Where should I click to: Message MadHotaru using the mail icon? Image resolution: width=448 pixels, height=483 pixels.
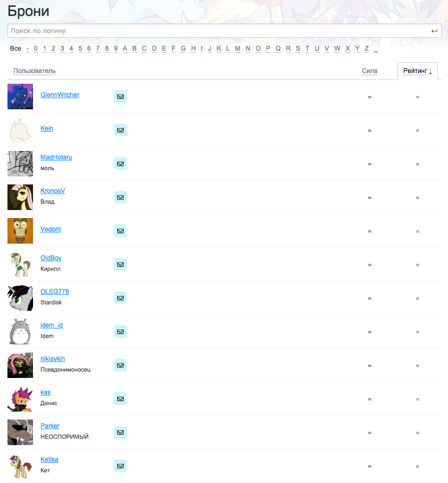click(120, 164)
